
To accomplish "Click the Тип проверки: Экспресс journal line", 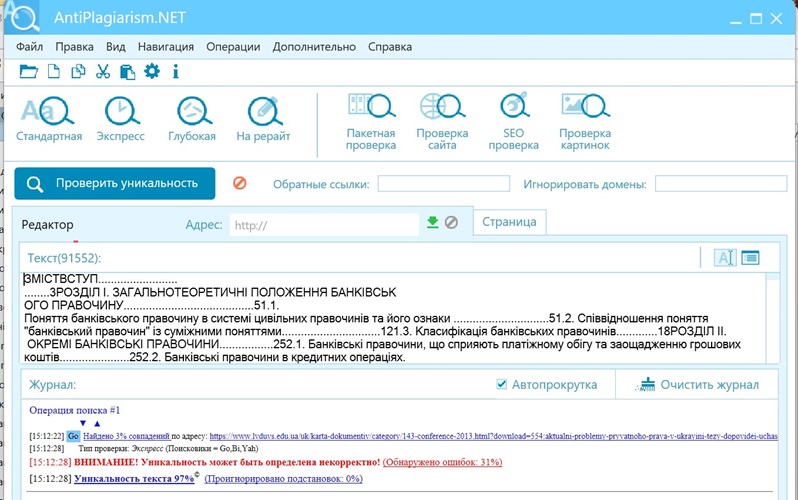I will 168,449.
